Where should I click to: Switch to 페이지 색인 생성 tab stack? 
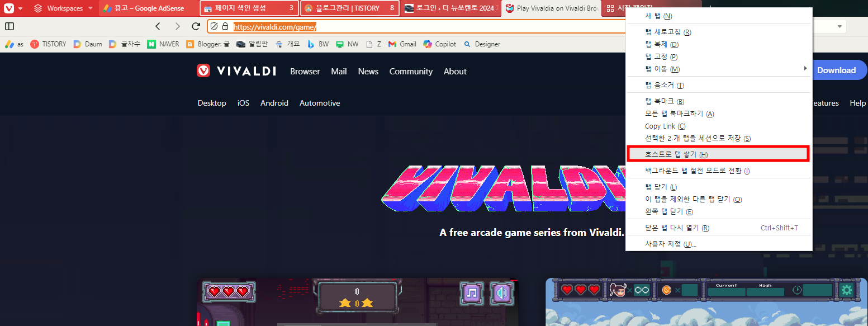(249, 8)
